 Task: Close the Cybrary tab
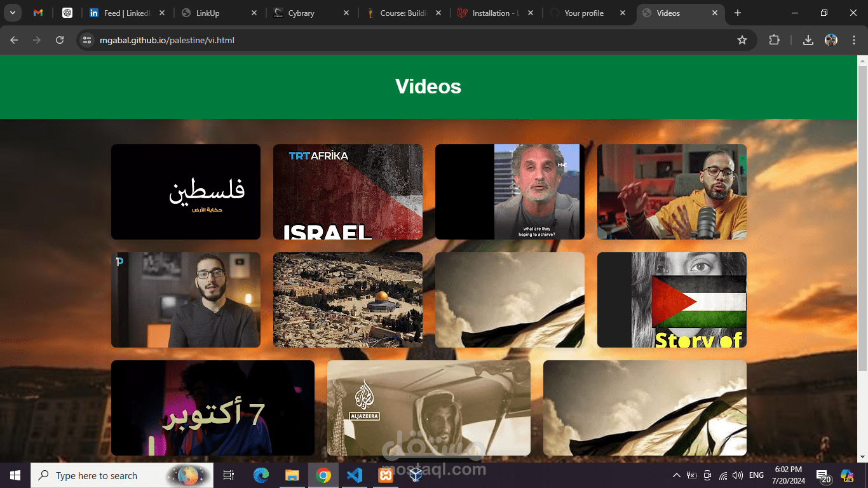[x=346, y=13]
